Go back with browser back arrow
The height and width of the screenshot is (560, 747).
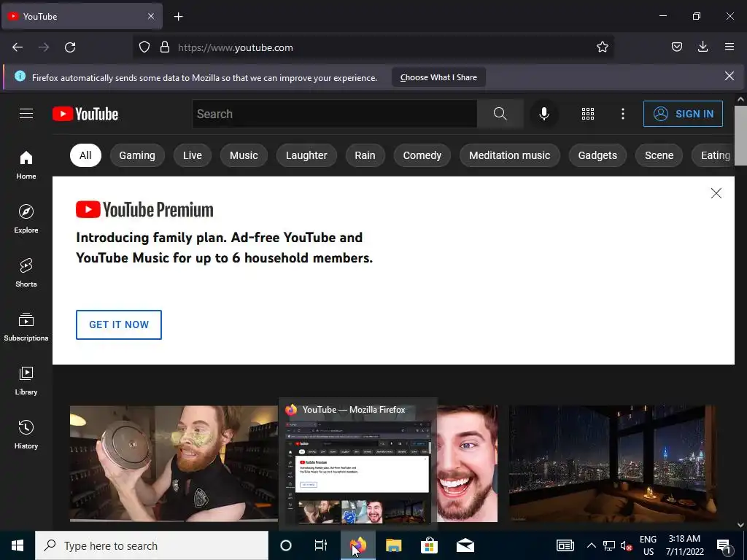tap(18, 47)
